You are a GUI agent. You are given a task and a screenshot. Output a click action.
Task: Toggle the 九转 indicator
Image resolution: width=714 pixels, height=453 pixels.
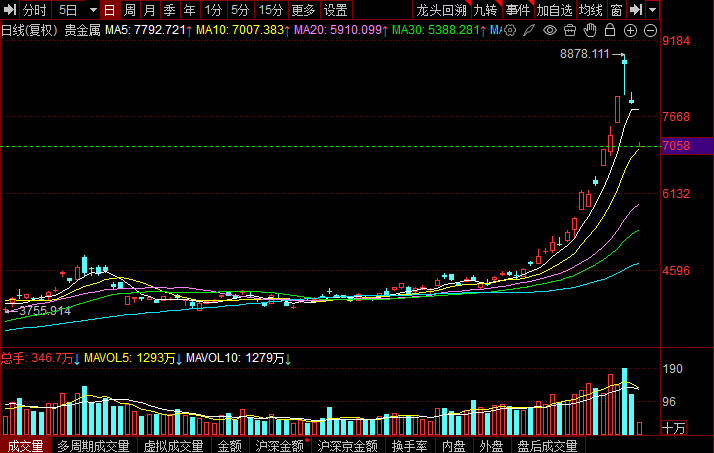tap(485, 10)
